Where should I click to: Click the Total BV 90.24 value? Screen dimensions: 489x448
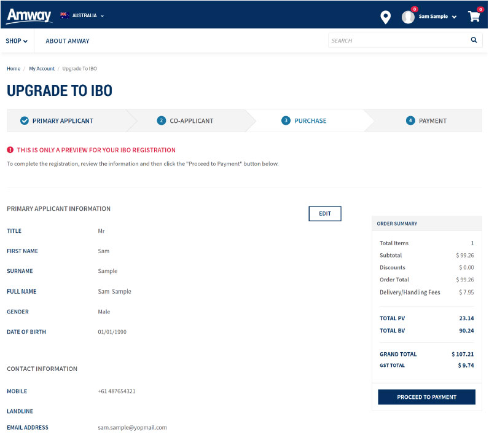click(466, 331)
